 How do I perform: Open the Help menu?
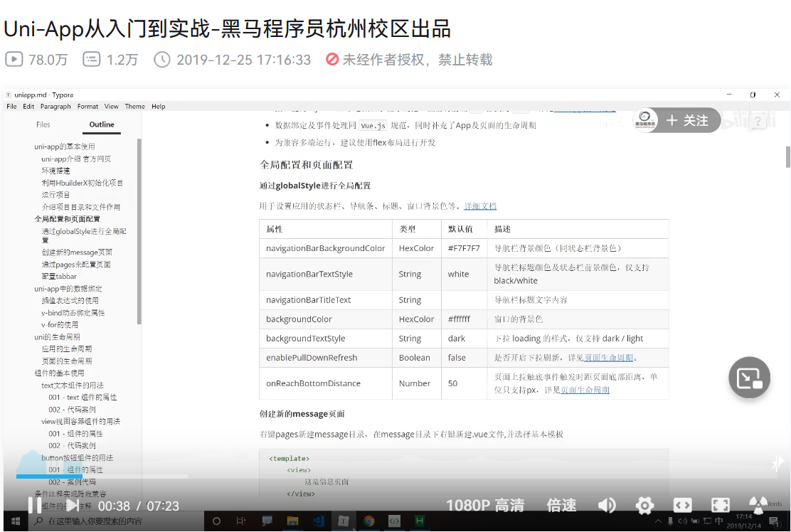159,107
